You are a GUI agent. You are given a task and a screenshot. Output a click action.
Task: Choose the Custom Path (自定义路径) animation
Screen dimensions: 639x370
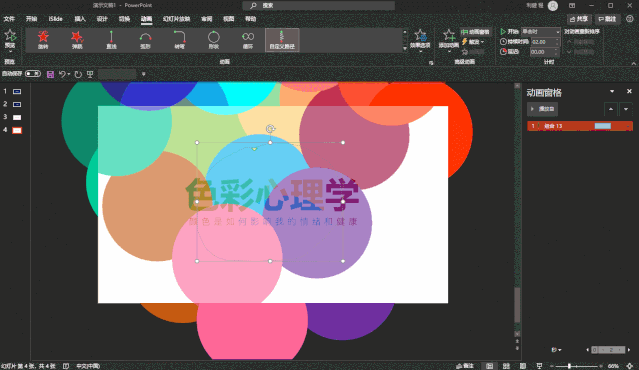coord(282,40)
